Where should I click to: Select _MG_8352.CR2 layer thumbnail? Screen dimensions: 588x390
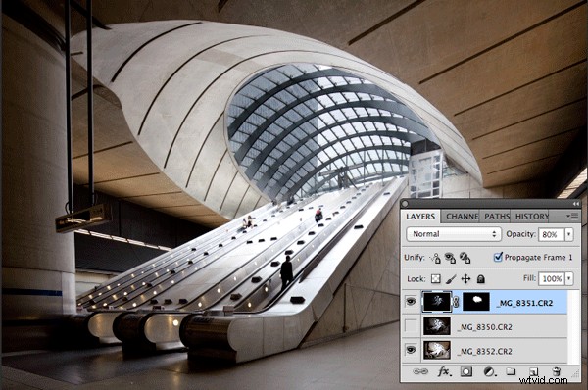(x=437, y=350)
